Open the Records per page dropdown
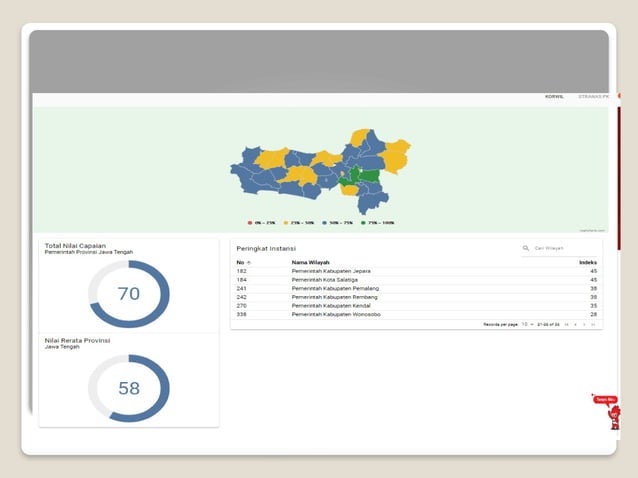Image resolution: width=638 pixels, height=478 pixels. pyautogui.click(x=529, y=324)
